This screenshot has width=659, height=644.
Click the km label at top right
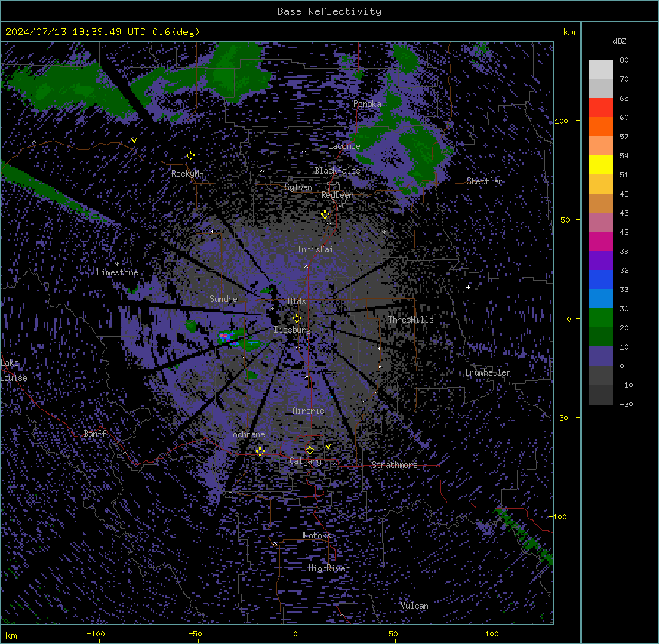click(x=569, y=32)
